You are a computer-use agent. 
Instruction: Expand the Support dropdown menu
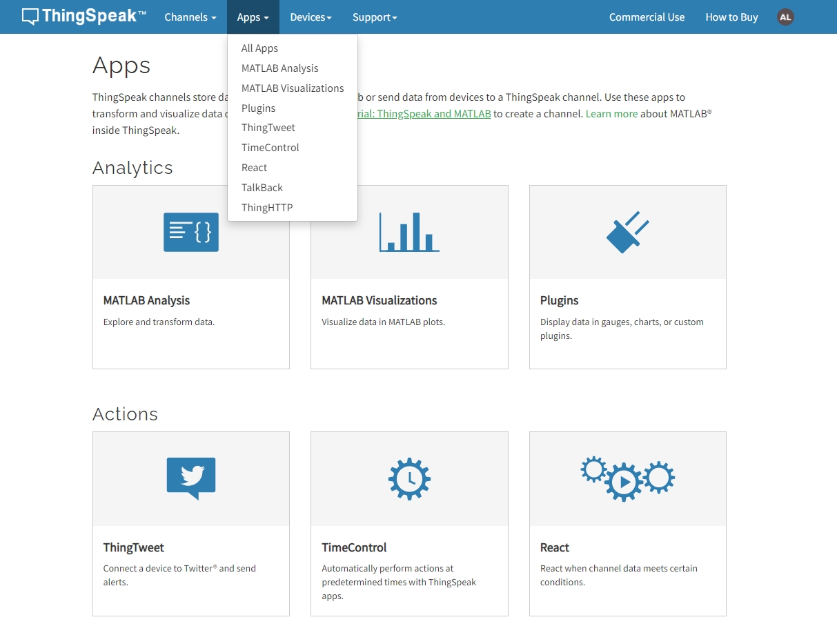tap(375, 17)
